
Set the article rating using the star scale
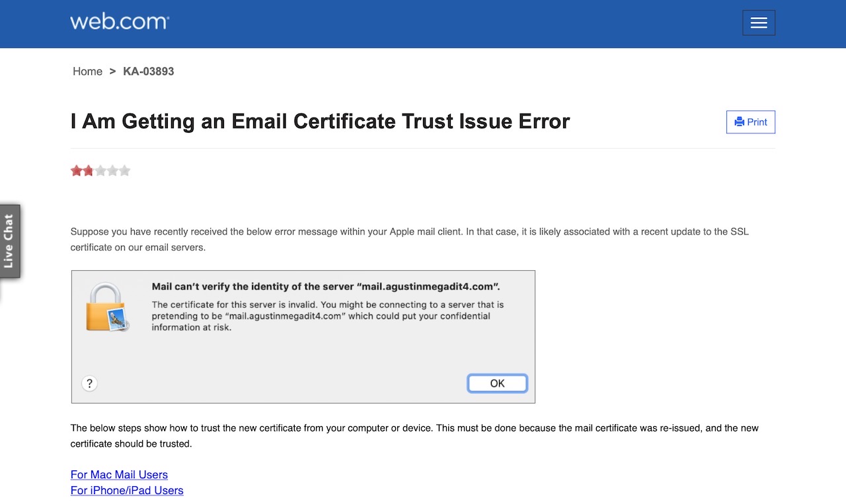100,170
